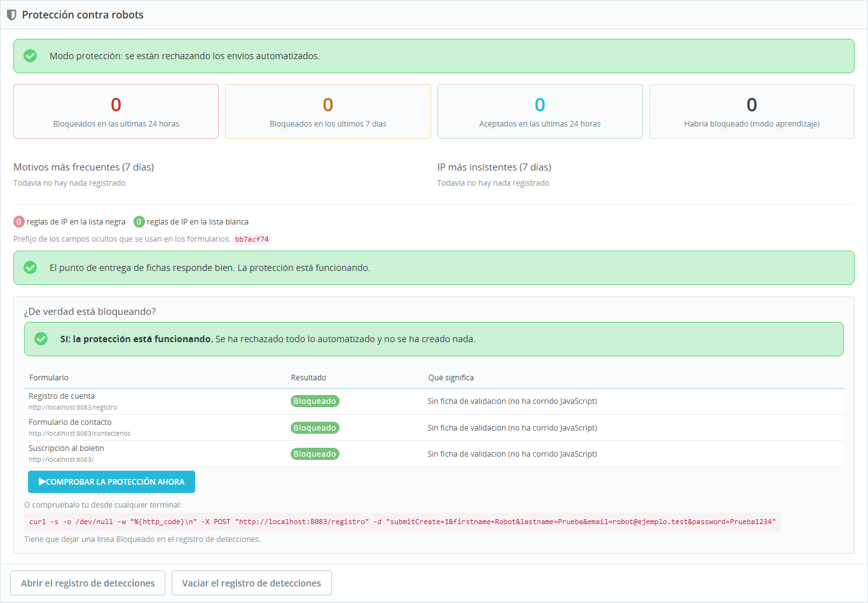Click the check icon beside Sí: la protección está funcionando

point(41,339)
